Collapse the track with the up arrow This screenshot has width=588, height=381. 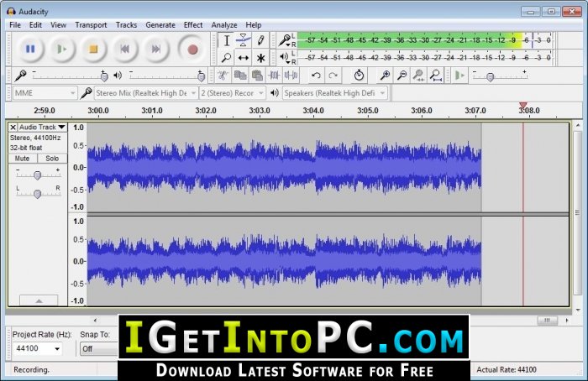[x=39, y=300]
